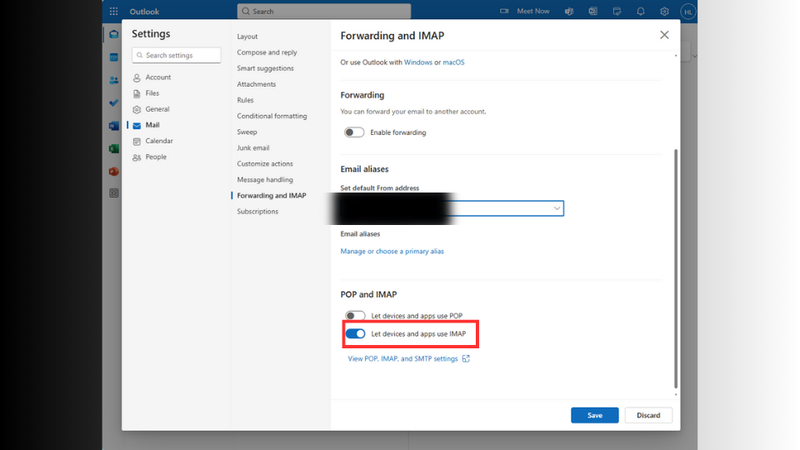Open To Do checkmark in app rail
800x450 pixels.
click(114, 103)
